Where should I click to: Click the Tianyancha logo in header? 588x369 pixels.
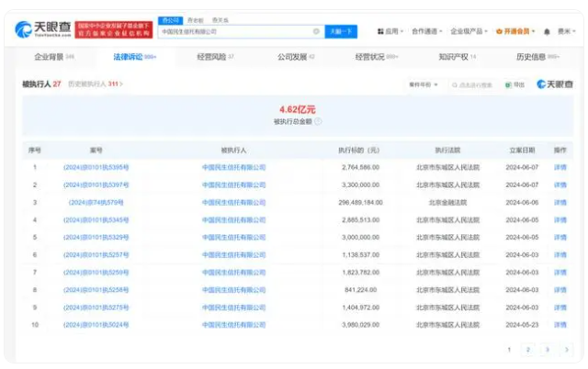click(43, 29)
